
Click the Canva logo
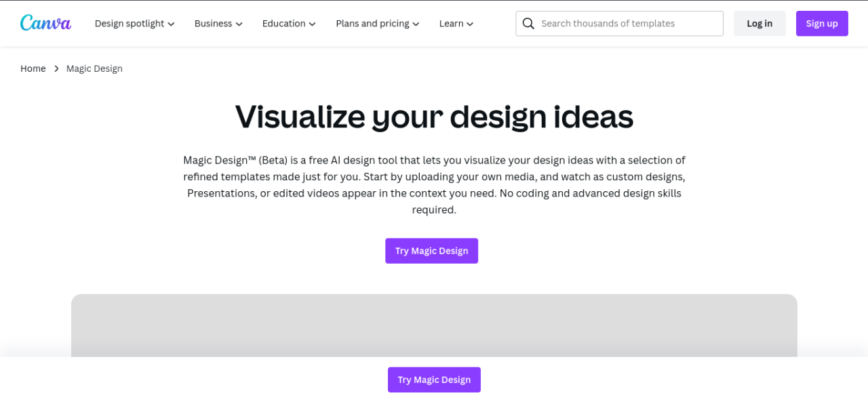(45, 23)
